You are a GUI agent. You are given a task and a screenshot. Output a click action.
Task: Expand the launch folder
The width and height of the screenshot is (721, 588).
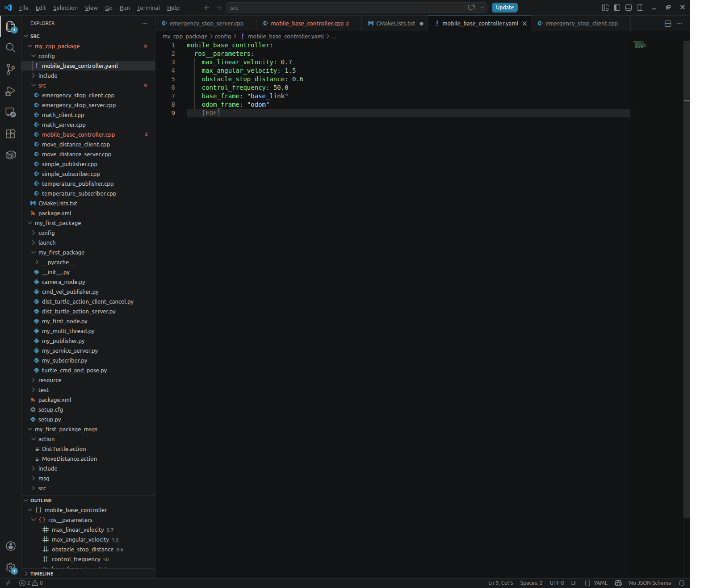(x=34, y=242)
